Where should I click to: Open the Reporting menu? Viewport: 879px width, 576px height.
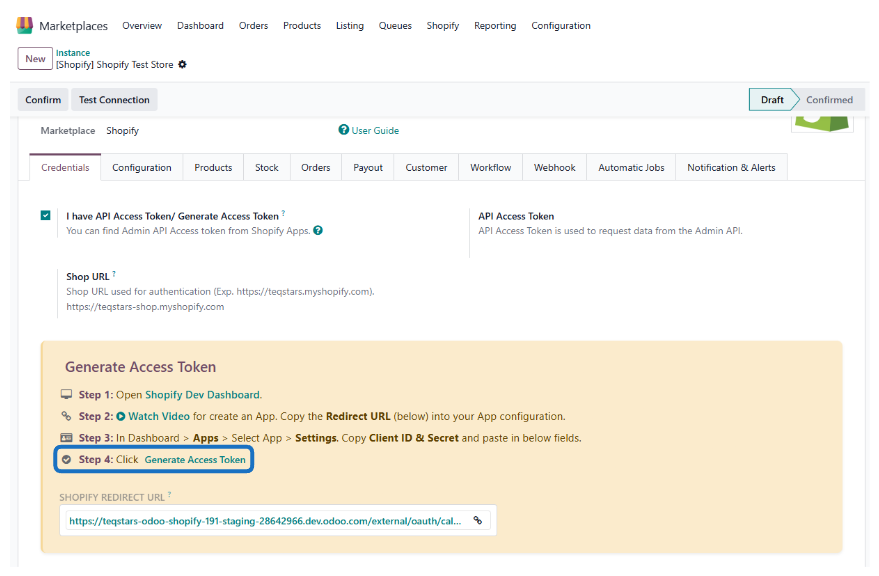[495, 25]
